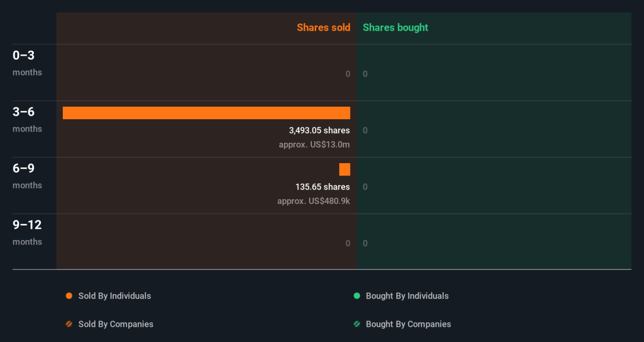Click the 'Shares bought' column header
Viewport: 644px width, 342px height.
click(x=395, y=27)
